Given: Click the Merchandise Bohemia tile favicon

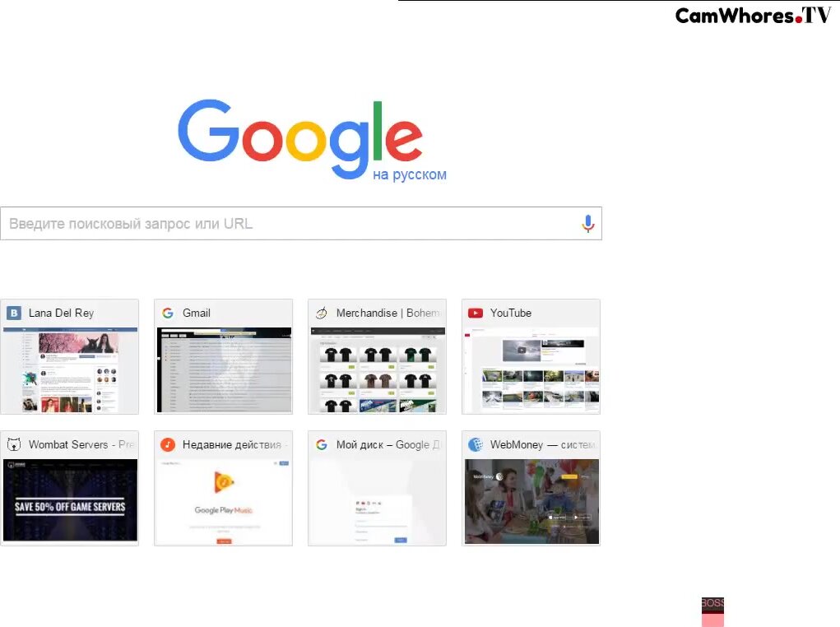Looking at the screenshot, I should coord(322,313).
